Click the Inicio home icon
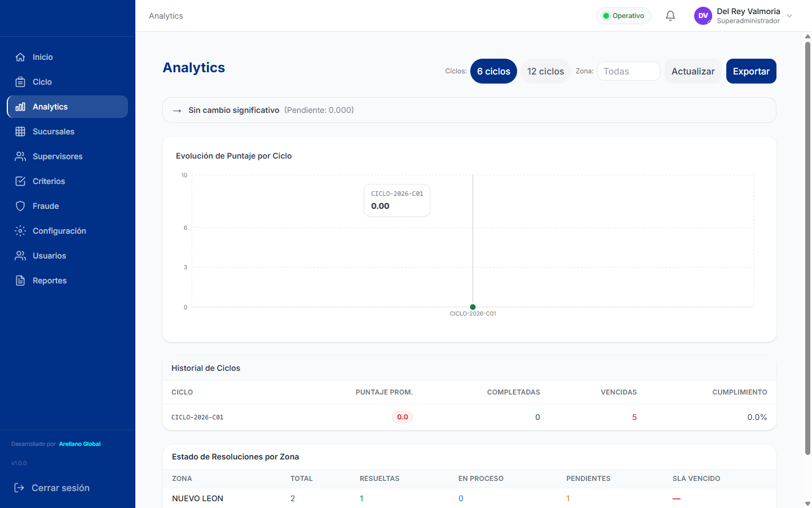 tap(20, 57)
